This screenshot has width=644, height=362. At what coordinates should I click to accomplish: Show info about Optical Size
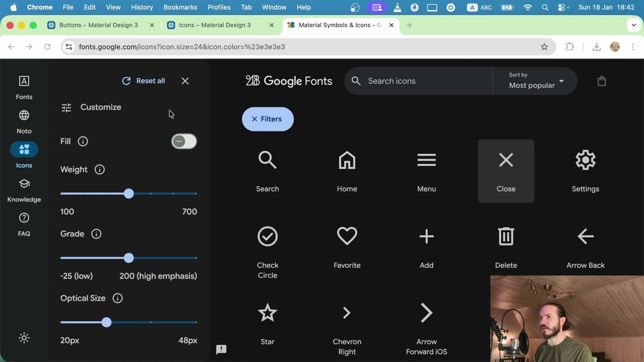point(118,298)
